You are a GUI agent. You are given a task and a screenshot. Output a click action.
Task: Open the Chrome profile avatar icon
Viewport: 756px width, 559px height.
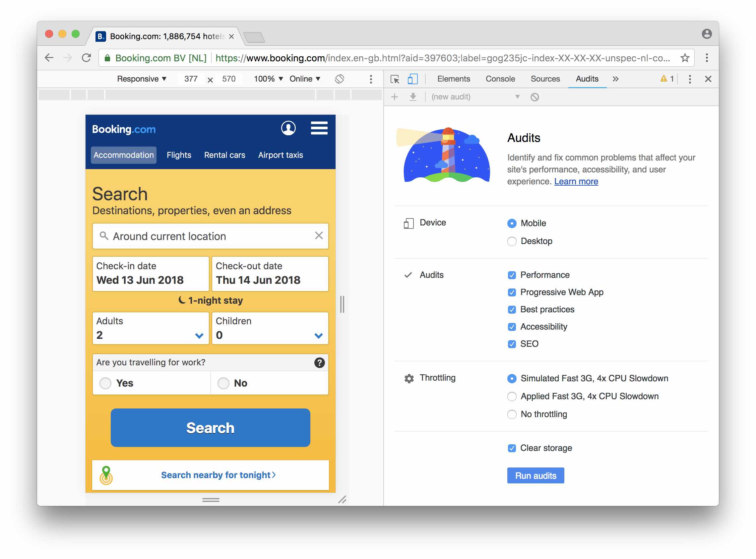tap(707, 34)
